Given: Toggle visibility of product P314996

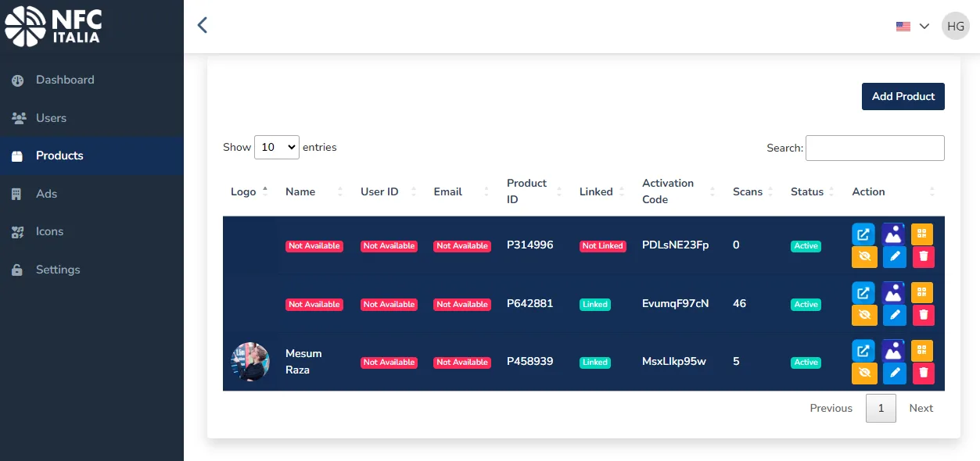Looking at the screenshot, I should [863, 256].
